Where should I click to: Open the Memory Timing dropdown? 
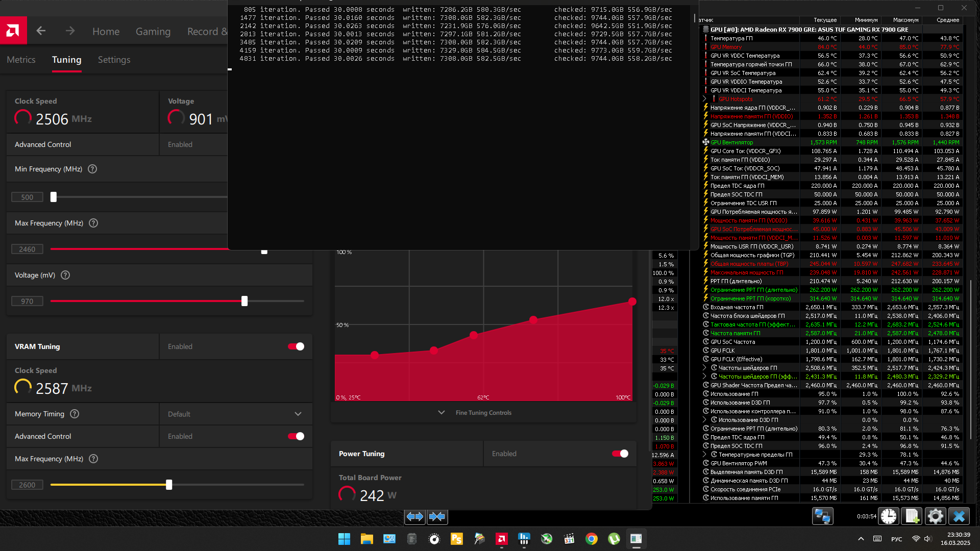pyautogui.click(x=298, y=414)
